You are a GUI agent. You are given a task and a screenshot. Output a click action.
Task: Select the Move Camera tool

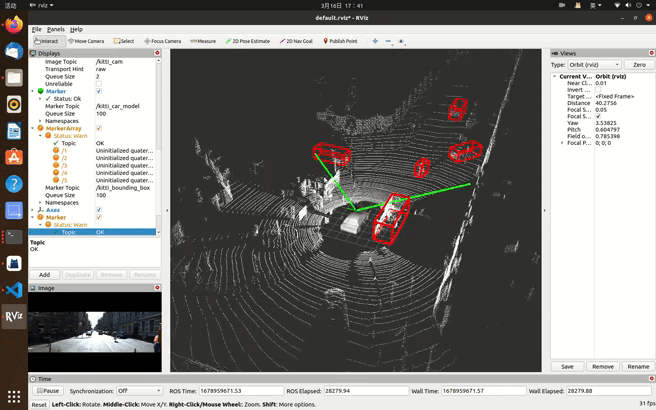[86, 41]
